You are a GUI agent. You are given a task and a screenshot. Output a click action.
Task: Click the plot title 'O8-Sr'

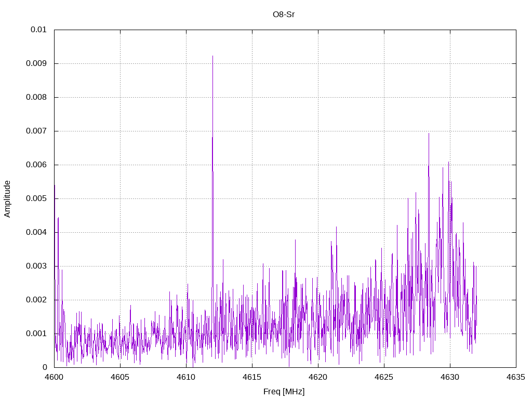coord(284,15)
